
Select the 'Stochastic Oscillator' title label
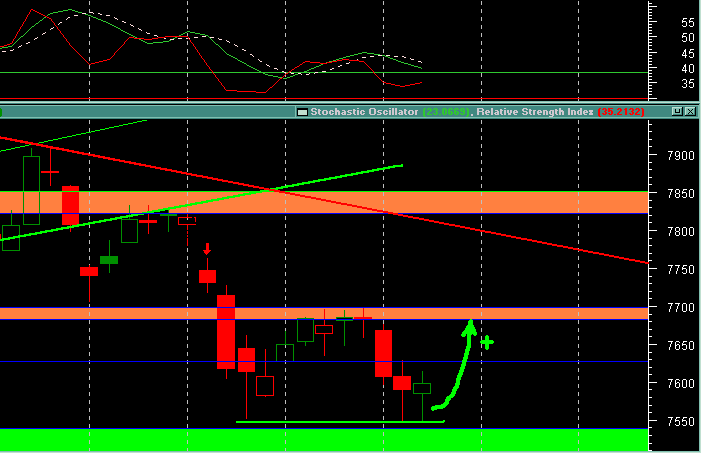click(364, 112)
